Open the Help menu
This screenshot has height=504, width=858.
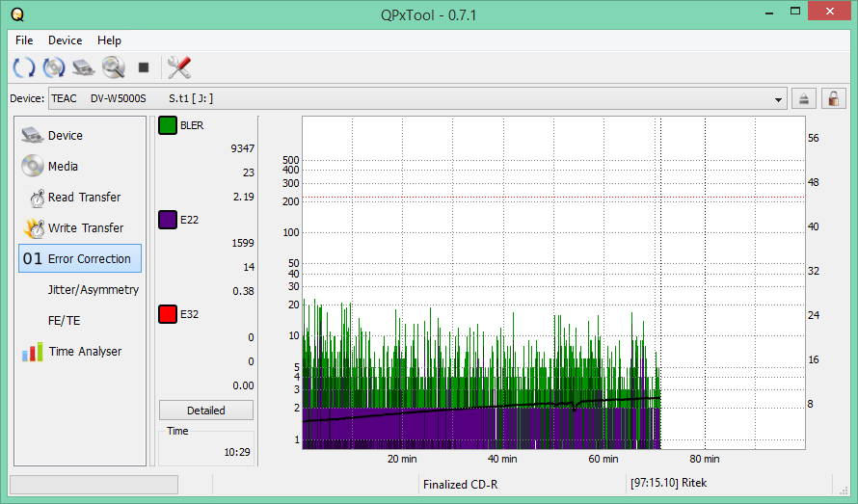(x=109, y=40)
